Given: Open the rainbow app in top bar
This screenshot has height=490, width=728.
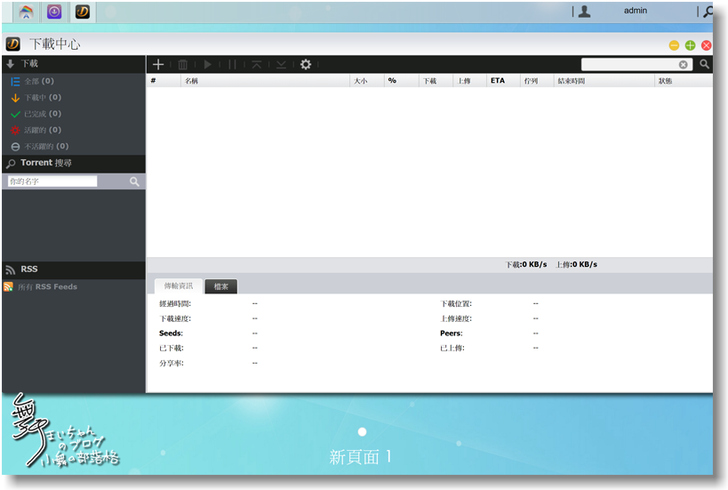Looking at the screenshot, I should [26, 12].
